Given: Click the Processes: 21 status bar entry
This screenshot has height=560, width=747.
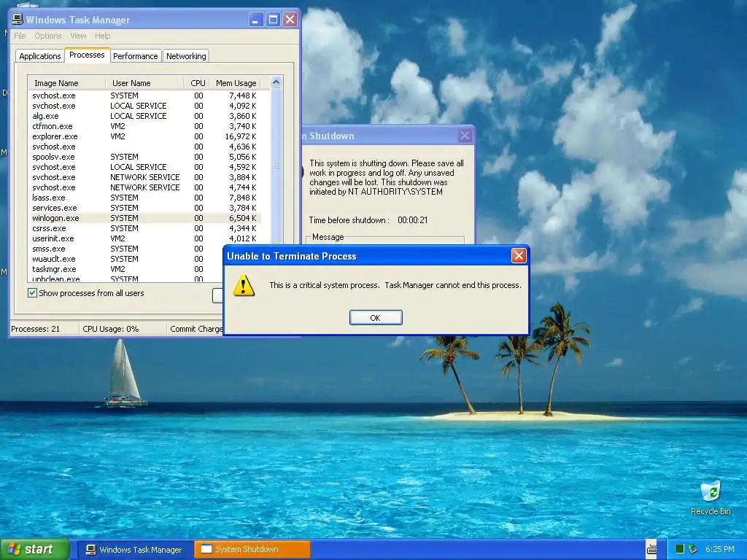Looking at the screenshot, I should 35,329.
